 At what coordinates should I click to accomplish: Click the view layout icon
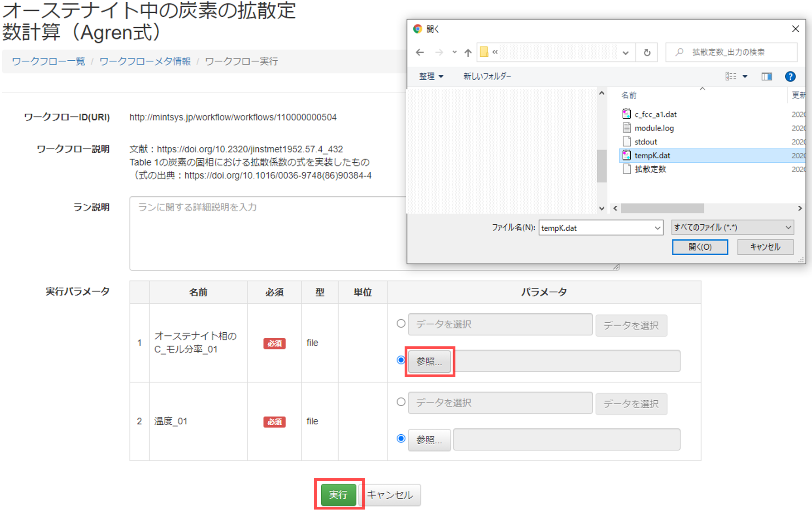coord(731,77)
